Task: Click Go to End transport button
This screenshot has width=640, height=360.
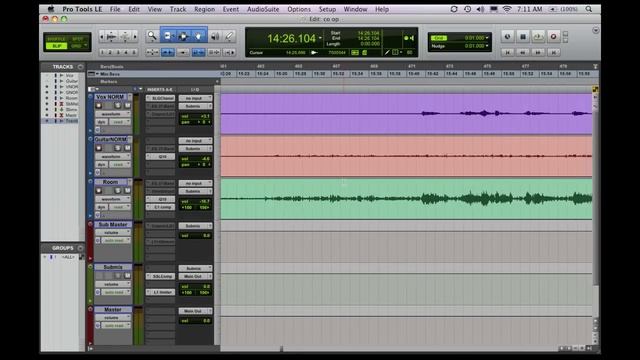Action: 553,52
